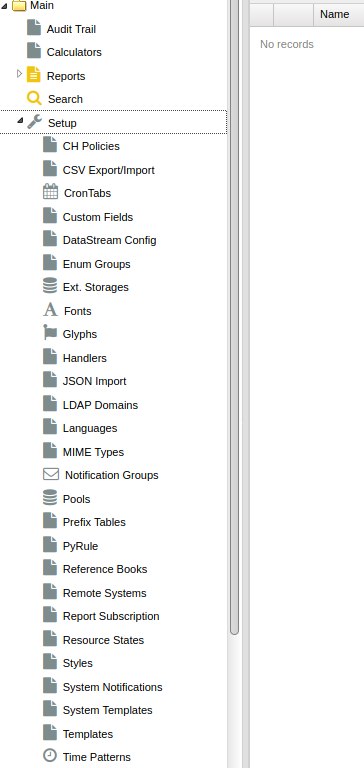Viewport: 364px width, 768px height.
Task: Click the Setup label
Action: (62, 123)
